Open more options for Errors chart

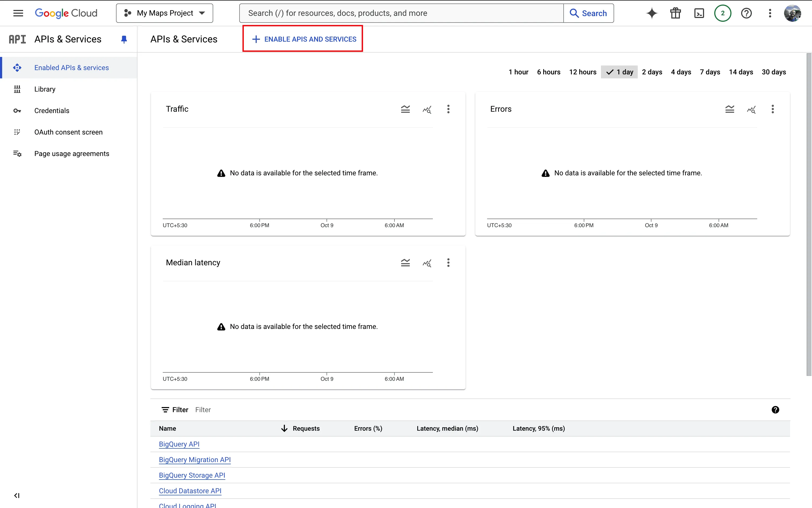pyautogui.click(x=773, y=109)
